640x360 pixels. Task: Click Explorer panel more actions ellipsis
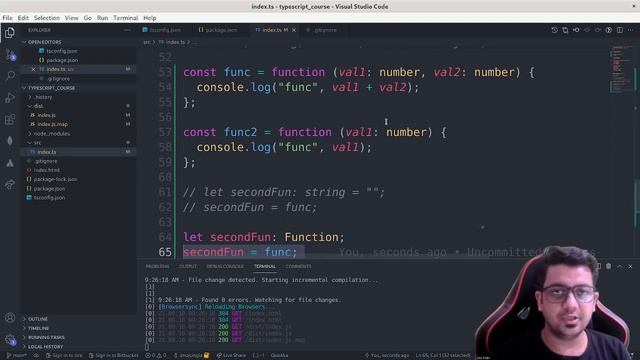127,30
